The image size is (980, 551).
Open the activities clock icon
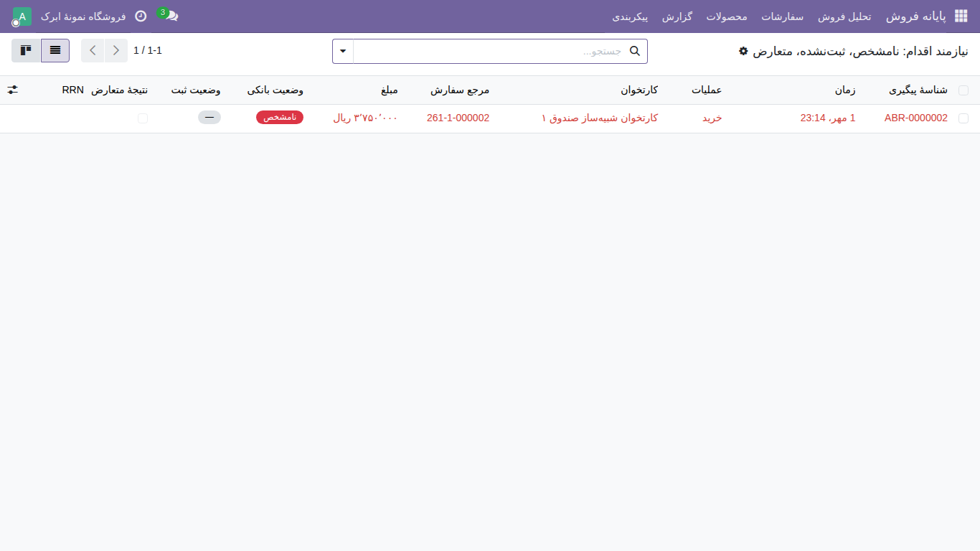click(x=141, y=16)
